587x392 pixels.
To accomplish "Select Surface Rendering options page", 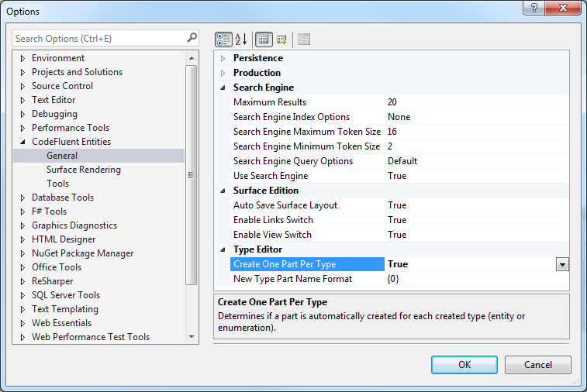I will coord(83,170).
